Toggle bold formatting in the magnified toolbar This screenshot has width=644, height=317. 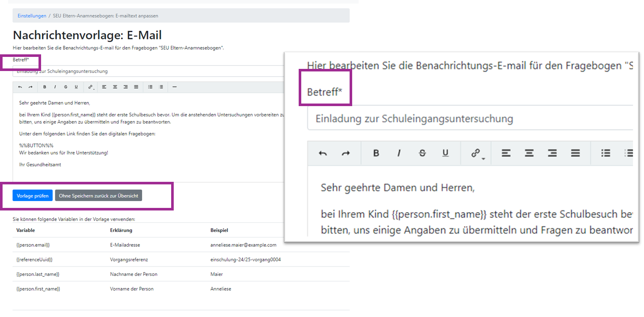376,153
